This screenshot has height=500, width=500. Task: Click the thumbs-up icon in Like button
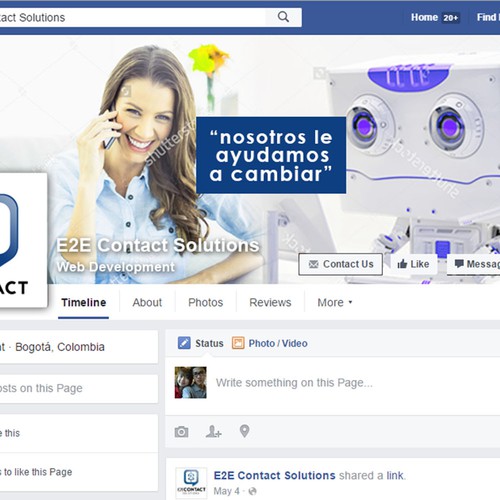click(402, 264)
